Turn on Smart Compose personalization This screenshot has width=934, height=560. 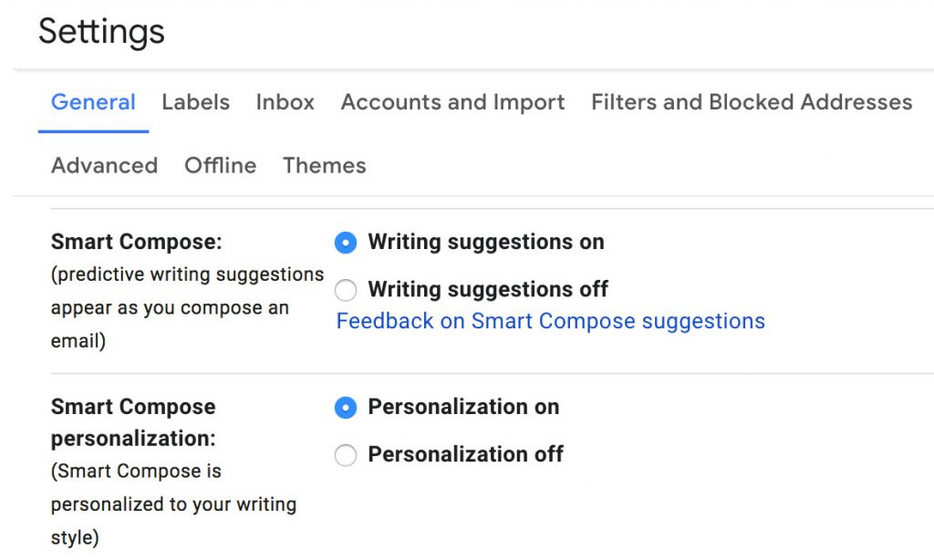(x=346, y=408)
